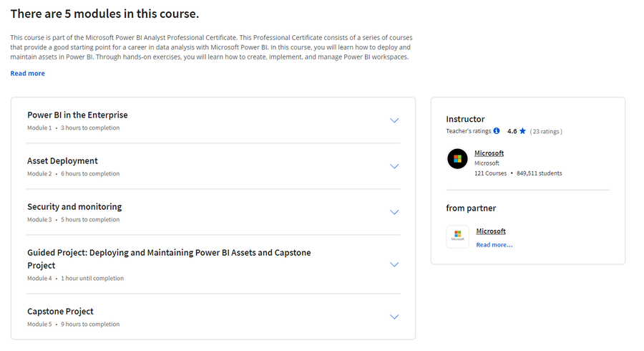Select the Asset Deployment module title
644x351 pixels.
pyautogui.click(x=62, y=161)
